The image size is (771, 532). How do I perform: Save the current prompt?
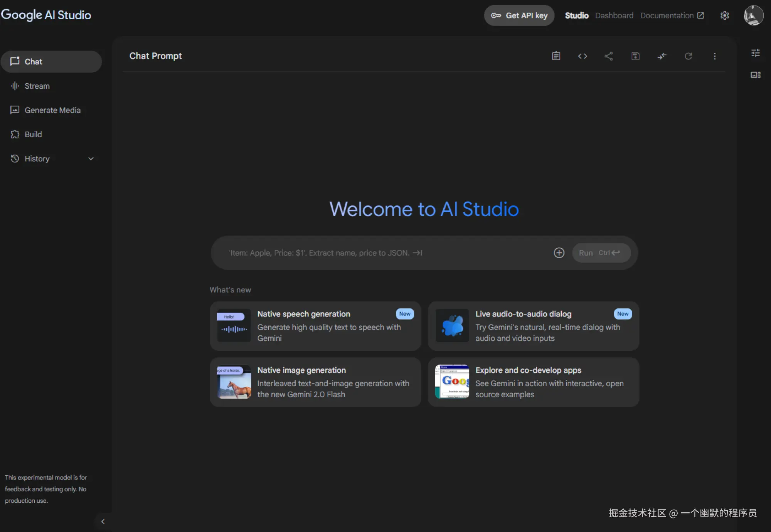(635, 56)
